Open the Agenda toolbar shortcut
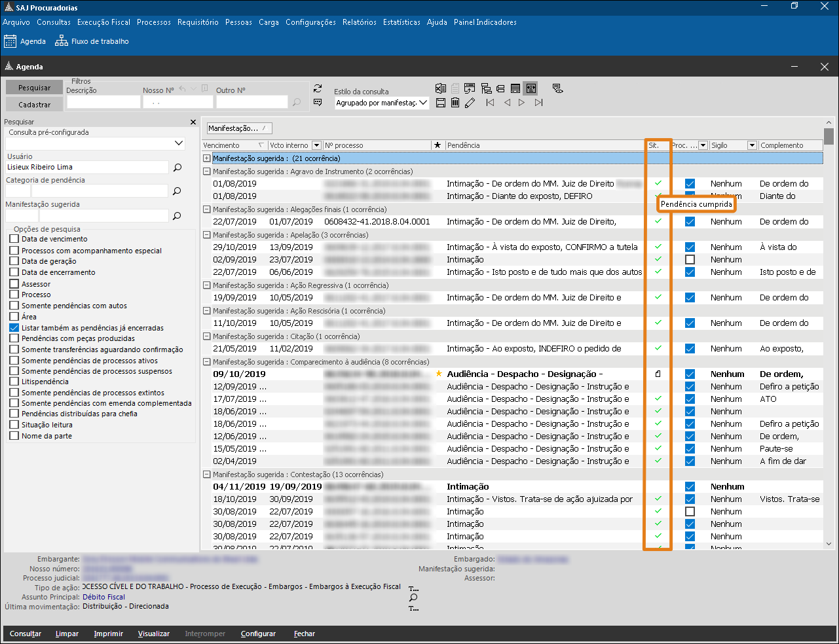839x644 pixels. click(25, 41)
